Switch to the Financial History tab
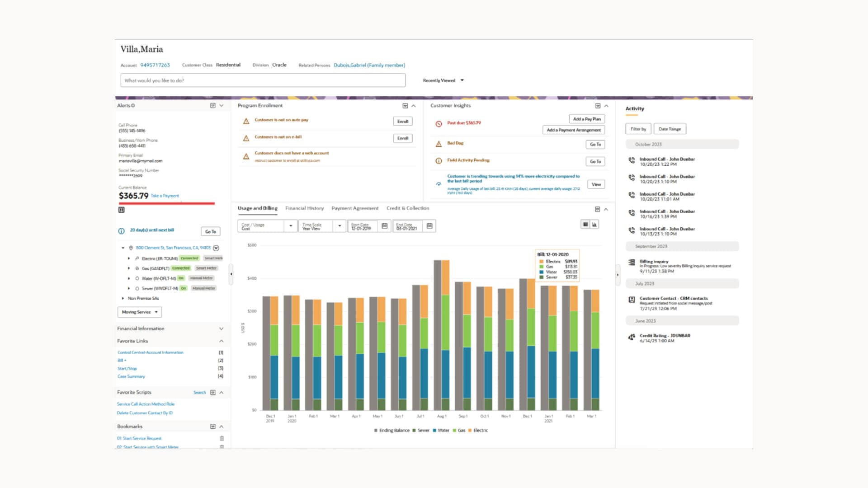Screen dimensions: 868x488 304,208
